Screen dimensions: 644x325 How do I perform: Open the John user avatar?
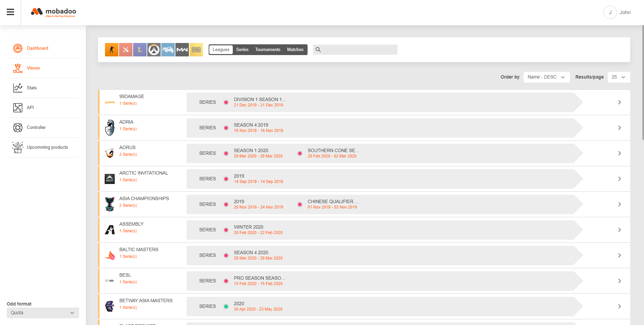(610, 12)
